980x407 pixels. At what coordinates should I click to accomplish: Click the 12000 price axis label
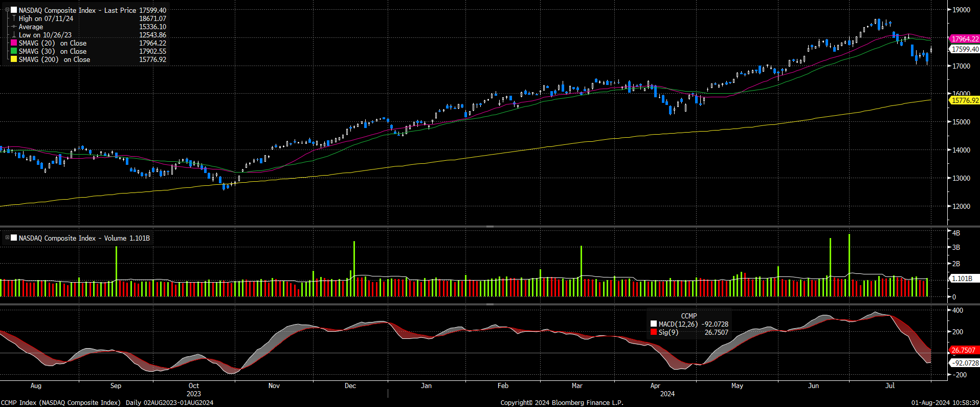click(961, 206)
